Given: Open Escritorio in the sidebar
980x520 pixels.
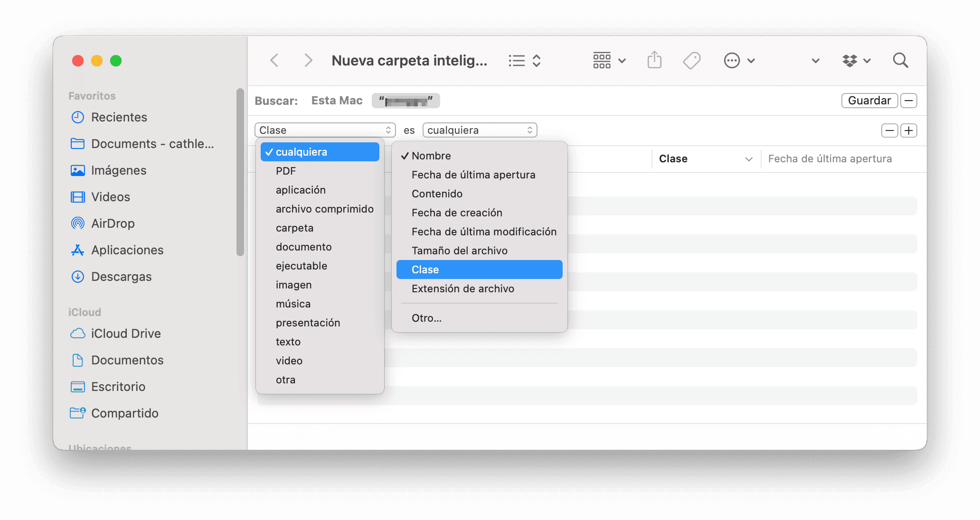Looking at the screenshot, I should coord(108,387).
